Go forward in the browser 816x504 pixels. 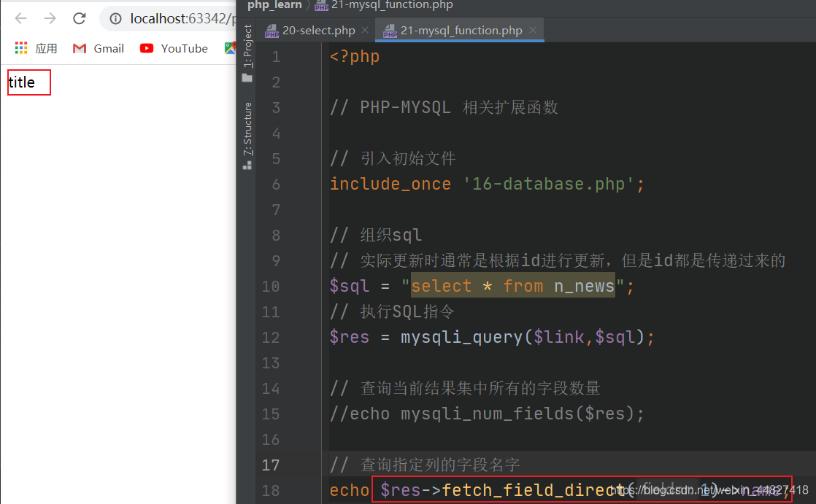click(x=50, y=19)
